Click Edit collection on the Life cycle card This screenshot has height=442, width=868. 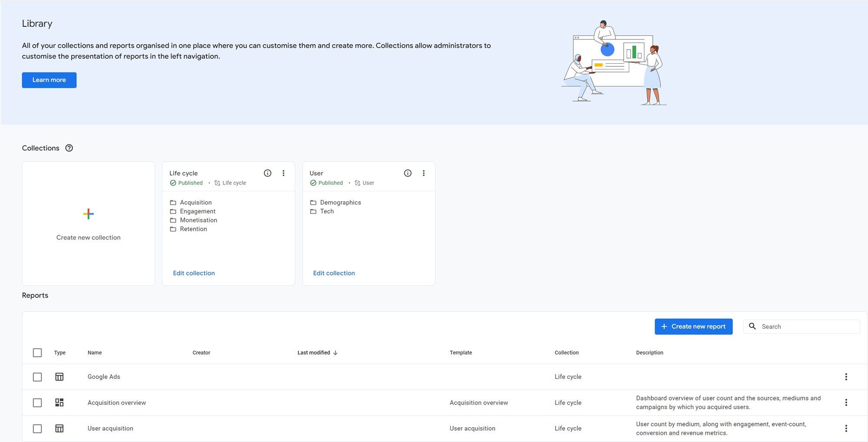click(x=194, y=273)
